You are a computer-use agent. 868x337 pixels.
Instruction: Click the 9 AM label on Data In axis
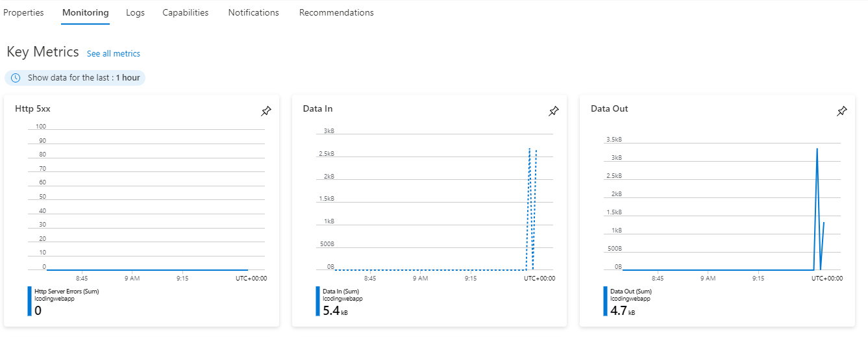[420, 279]
